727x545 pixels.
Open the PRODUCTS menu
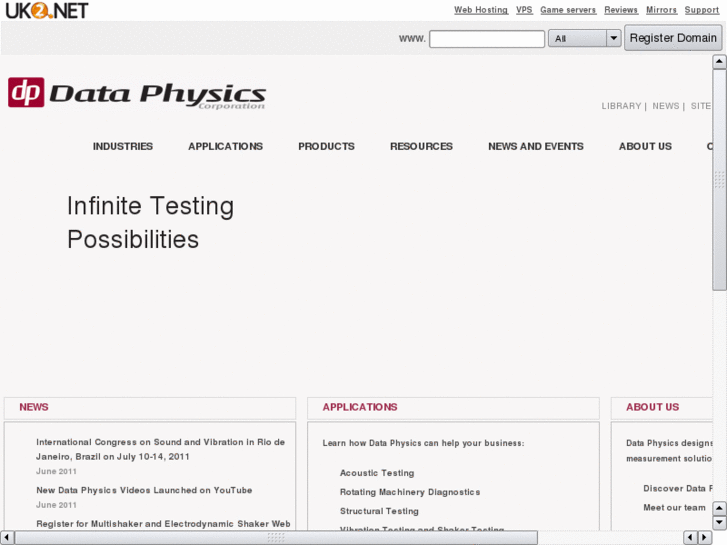point(326,147)
